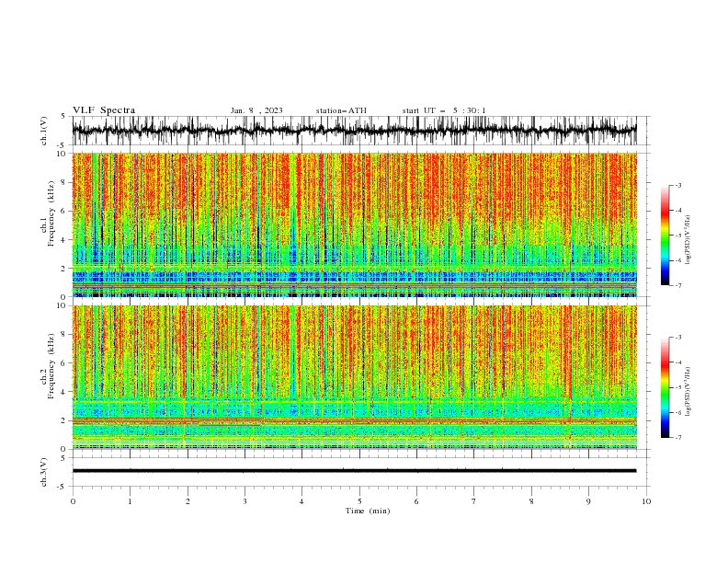Click the "VLF Spectra" plot title
Screen dimensions: 728x563
click(104, 110)
